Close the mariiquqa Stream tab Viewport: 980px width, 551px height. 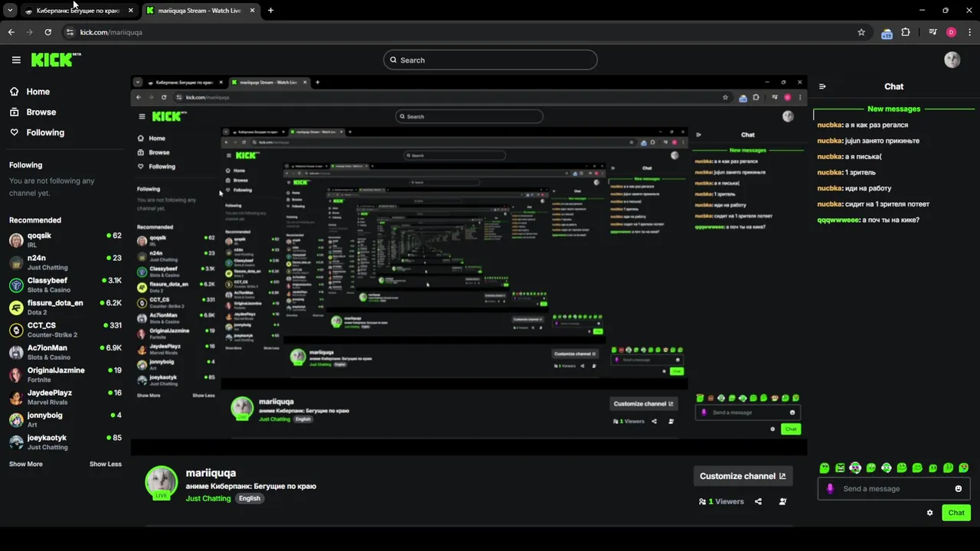click(x=252, y=11)
